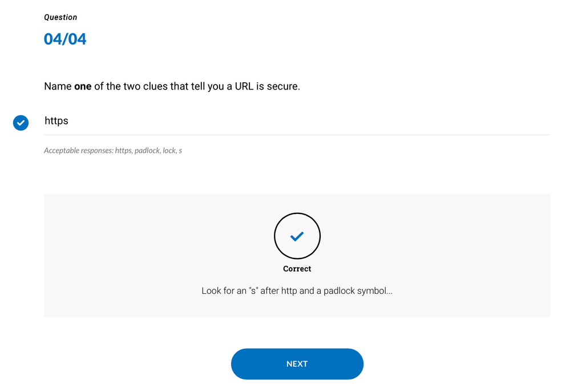Click the "Look for an s after http" feedback text

pos(297,291)
